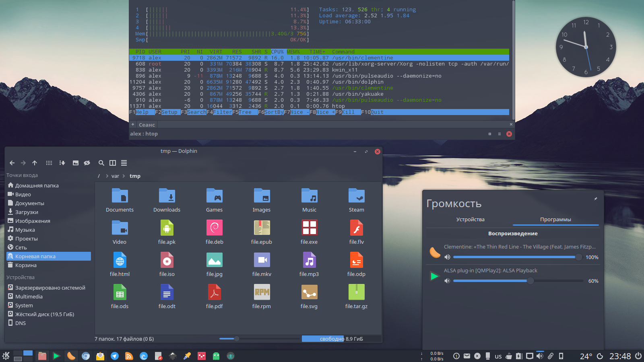644x362 pixels.
Task: Toggle file previews in Dolphin toolbar
Action: point(76,163)
